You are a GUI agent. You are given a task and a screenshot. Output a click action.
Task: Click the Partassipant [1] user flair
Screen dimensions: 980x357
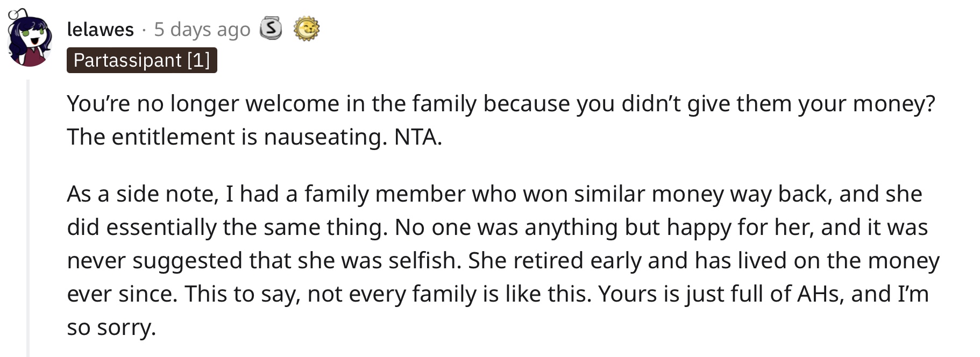coord(142,60)
